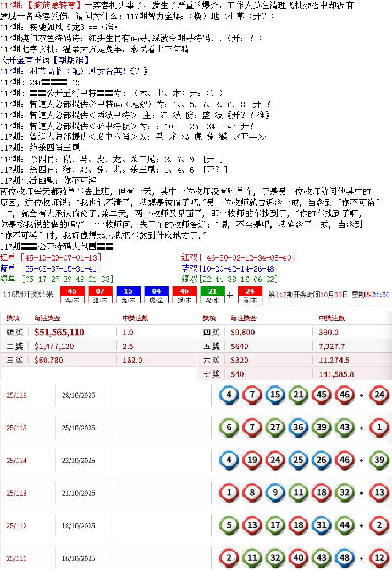Click green ball 6 in draw 25/115
The width and height of the screenshot is (392, 570).
[x=229, y=428]
